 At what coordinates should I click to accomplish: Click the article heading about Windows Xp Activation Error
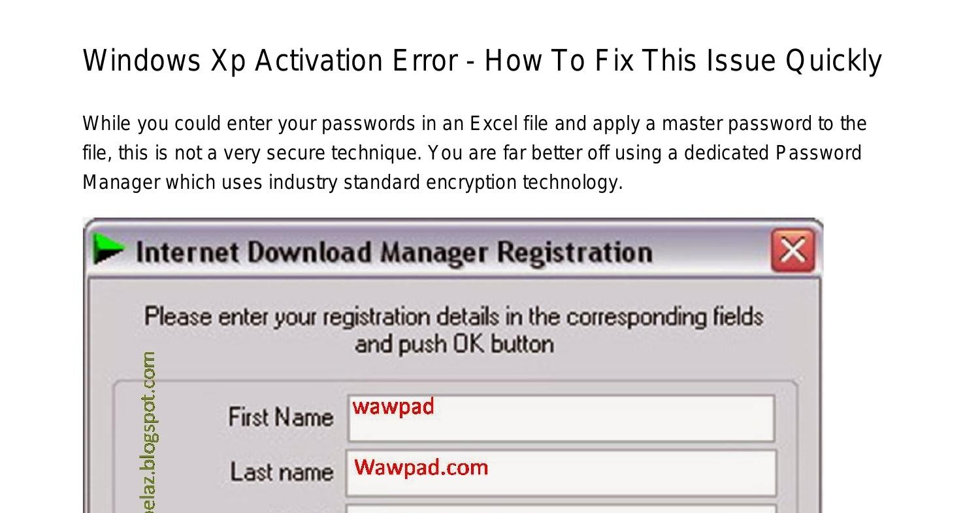(482, 59)
